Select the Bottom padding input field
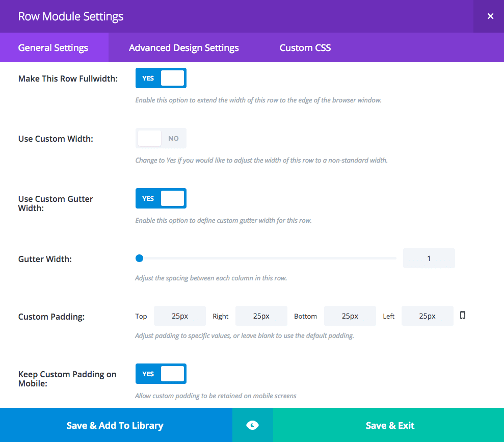504x442 pixels. tap(350, 316)
